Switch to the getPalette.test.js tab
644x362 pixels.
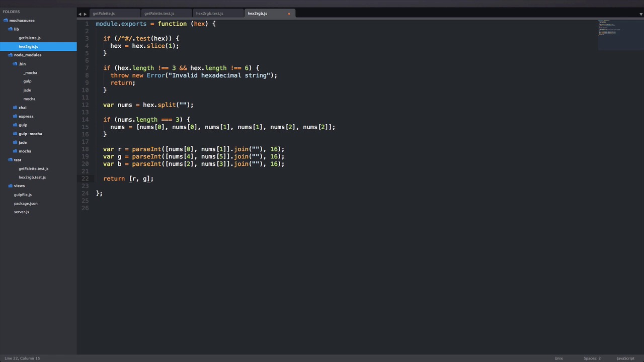pos(167,14)
